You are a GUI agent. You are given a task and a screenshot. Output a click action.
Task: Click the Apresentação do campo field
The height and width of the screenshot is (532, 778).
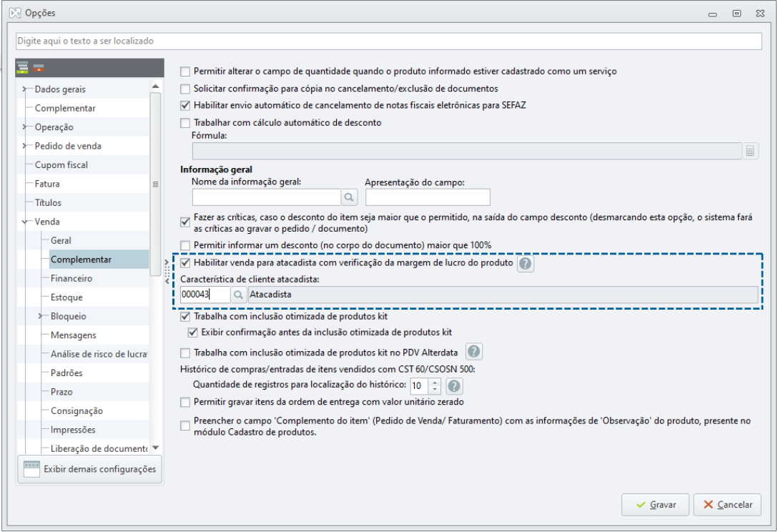coord(428,197)
